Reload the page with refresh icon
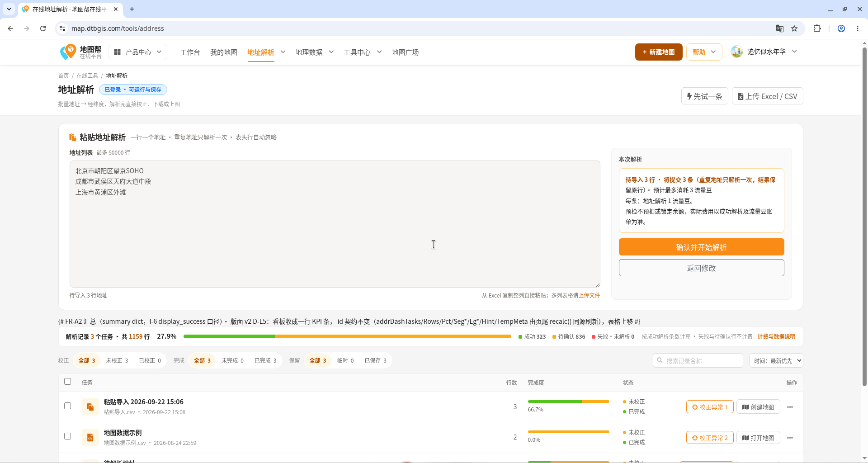The width and height of the screenshot is (868, 463). (x=43, y=28)
